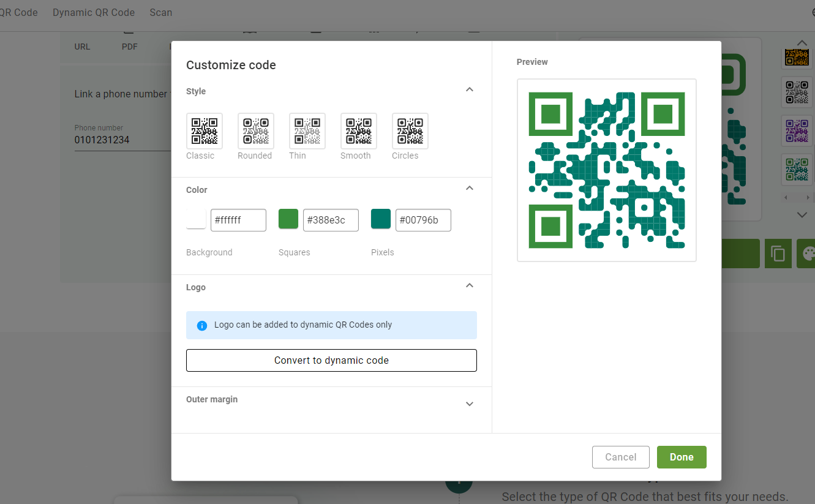
Task: Choose the green QR template thumbnail
Action: pos(797,170)
